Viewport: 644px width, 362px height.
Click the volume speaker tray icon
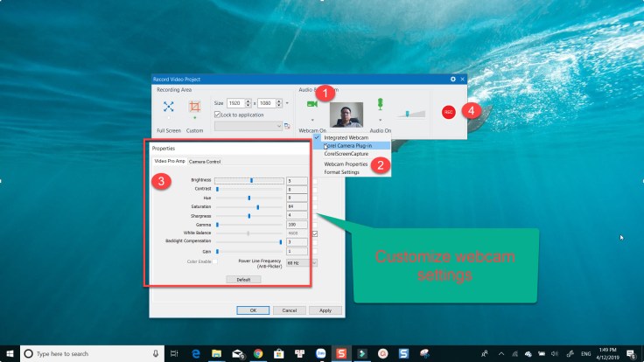point(555,354)
